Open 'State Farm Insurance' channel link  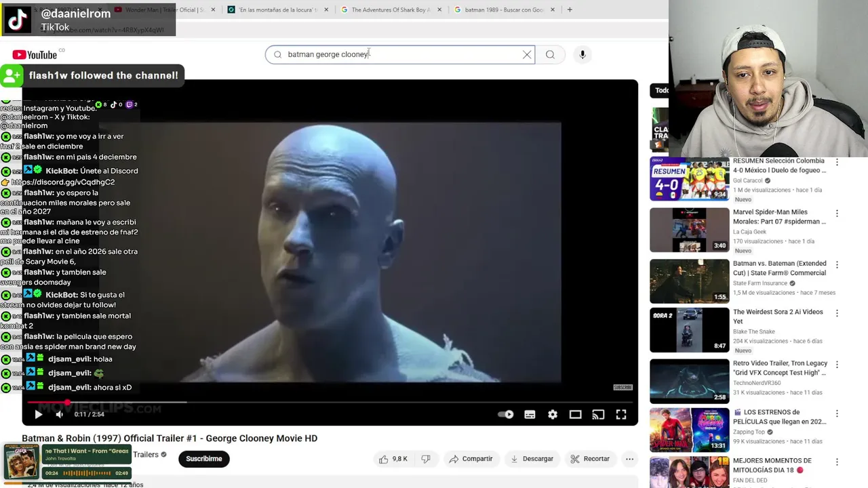(759, 283)
